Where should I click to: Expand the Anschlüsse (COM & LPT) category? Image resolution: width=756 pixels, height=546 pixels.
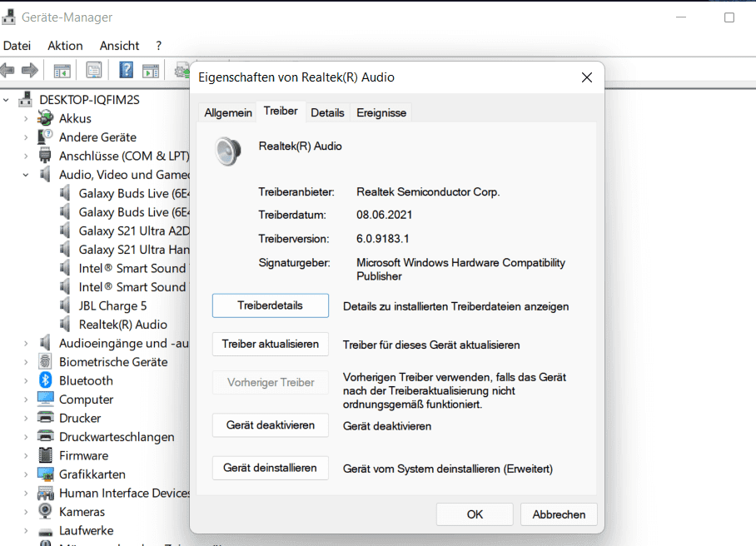click(26, 156)
